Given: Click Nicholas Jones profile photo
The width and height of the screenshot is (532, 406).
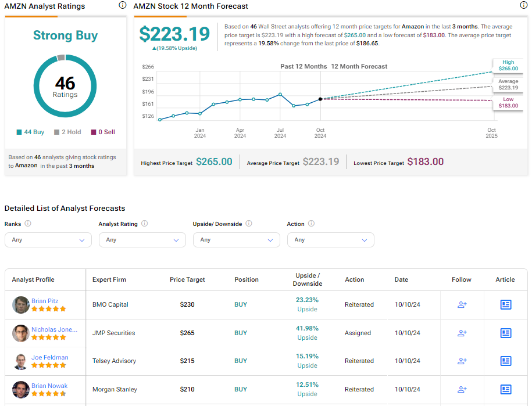Looking at the screenshot, I should pyautogui.click(x=21, y=333).
